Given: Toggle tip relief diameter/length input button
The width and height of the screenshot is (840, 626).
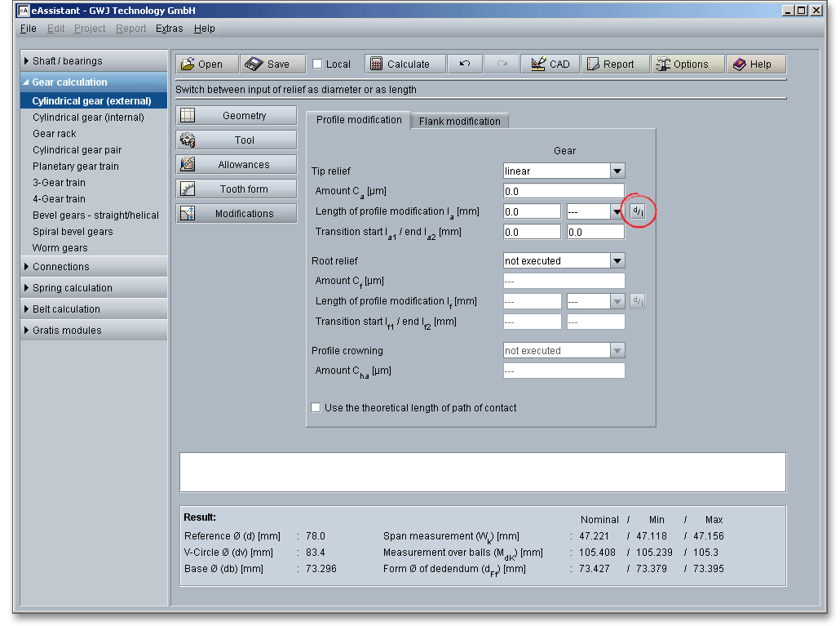Looking at the screenshot, I should tap(637, 211).
